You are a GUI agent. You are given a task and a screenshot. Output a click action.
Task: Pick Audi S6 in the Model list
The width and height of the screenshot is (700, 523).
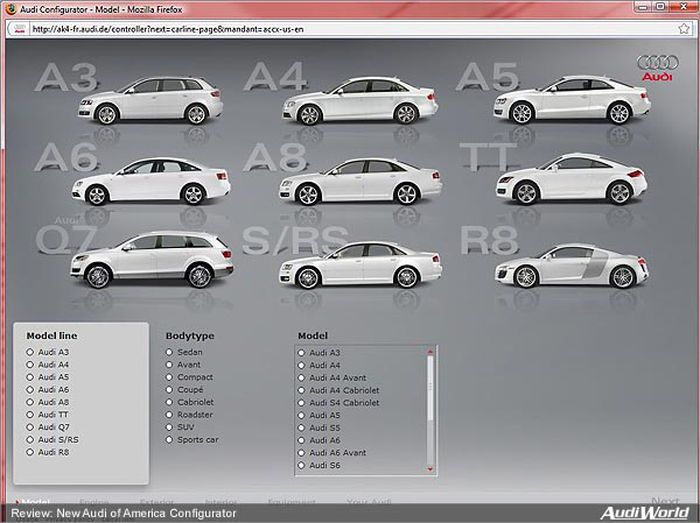click(319, 465)
